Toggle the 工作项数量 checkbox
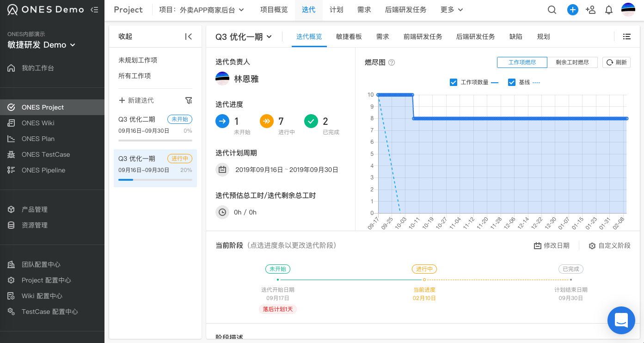 454,82
